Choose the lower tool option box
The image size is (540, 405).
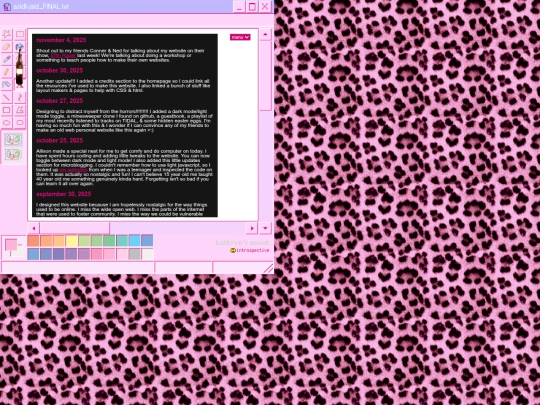(13, 155)
